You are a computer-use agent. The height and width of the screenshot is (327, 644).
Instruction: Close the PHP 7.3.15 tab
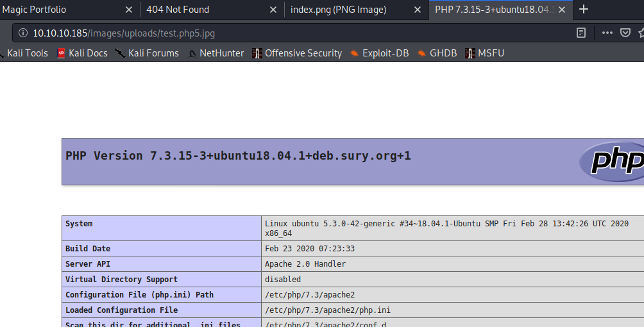563,10
